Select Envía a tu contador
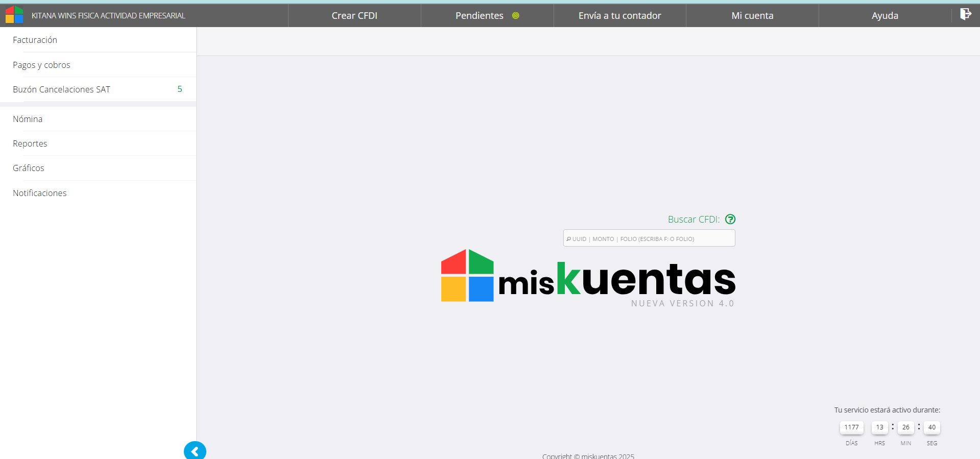Image resolution: width=980 pixels, height=459 pixels. 619,16
